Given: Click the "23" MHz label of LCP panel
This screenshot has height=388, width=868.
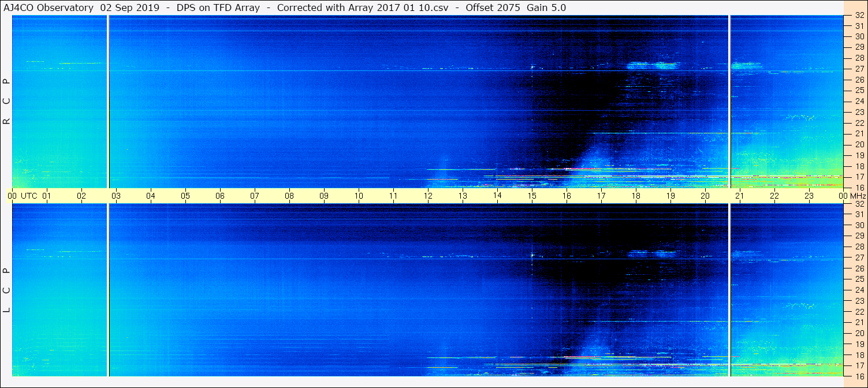Looking at the screenshot, I should [859, 301].
